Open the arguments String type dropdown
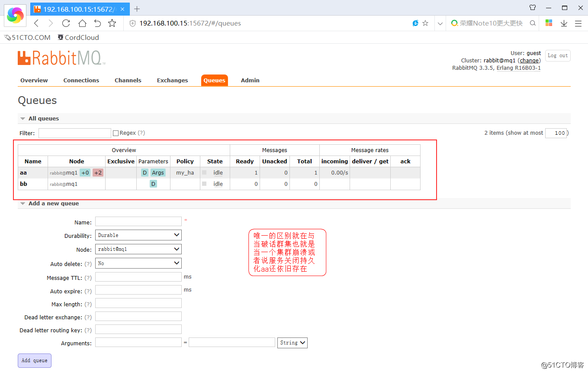Viewport: 588px width, 373px height. tap(292, 343)
